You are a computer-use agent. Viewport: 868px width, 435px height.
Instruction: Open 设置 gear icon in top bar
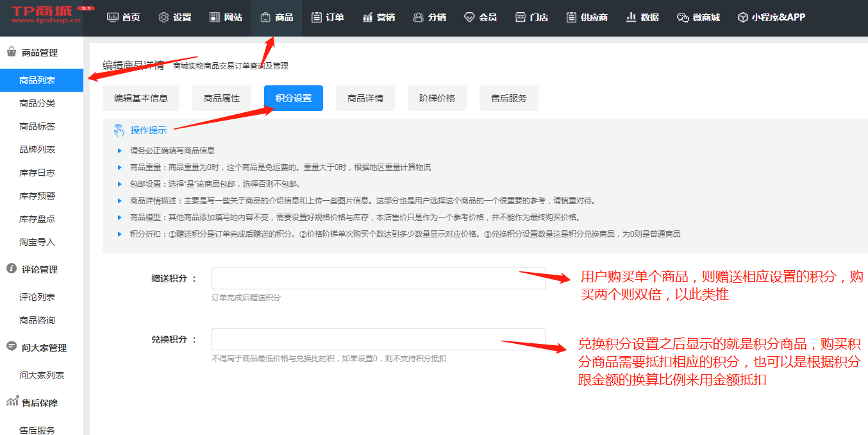pyautogui.click(x=164, y=17)
